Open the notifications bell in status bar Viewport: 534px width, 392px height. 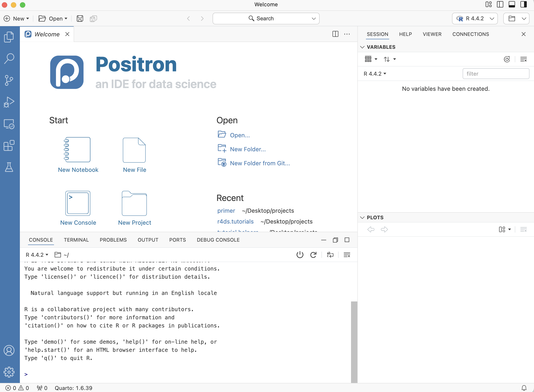524,388
